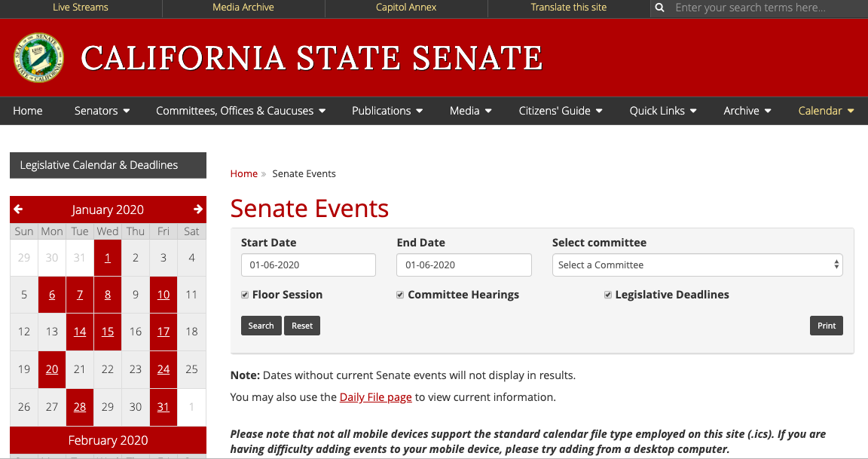Viewport: 868px width, 459px height.
Task: Toggle the Legislative Deadlines checkbox
Action: (608, 295)
